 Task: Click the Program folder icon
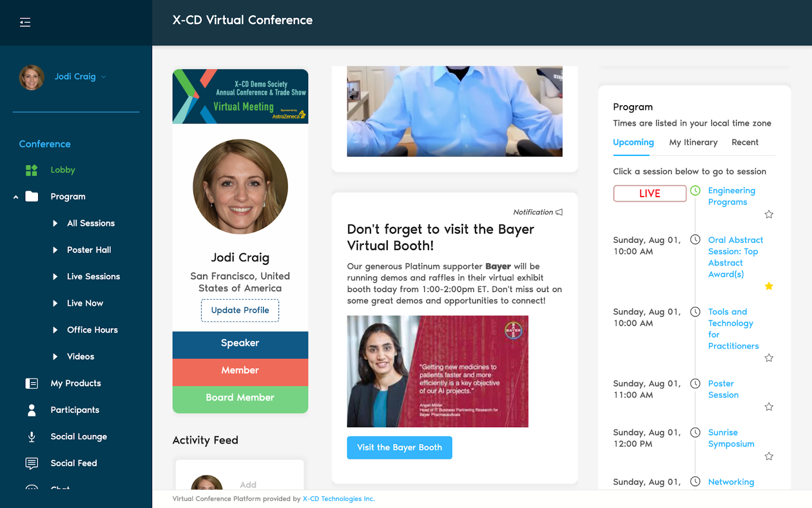click(x=31, y=197)
